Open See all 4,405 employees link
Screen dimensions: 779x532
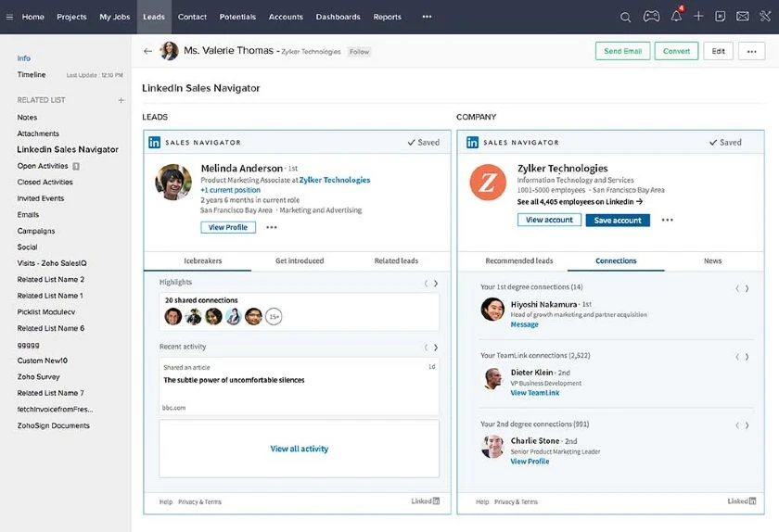coord(580,202)
